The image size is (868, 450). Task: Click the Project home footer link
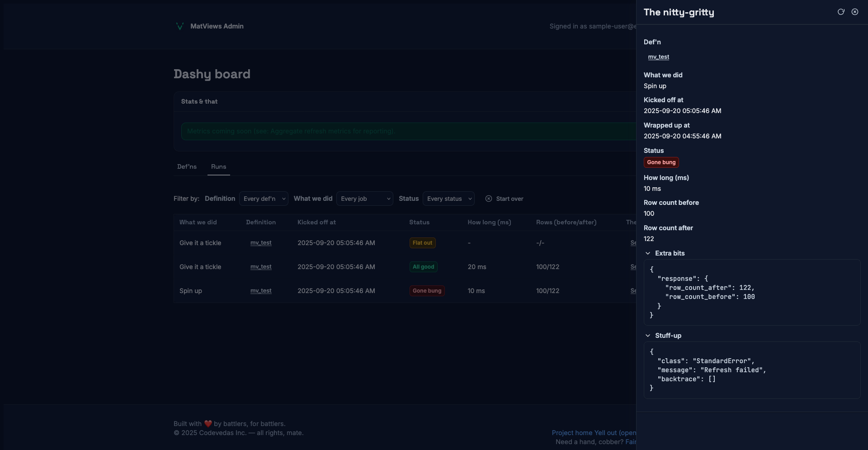click(x=572, y=433)
